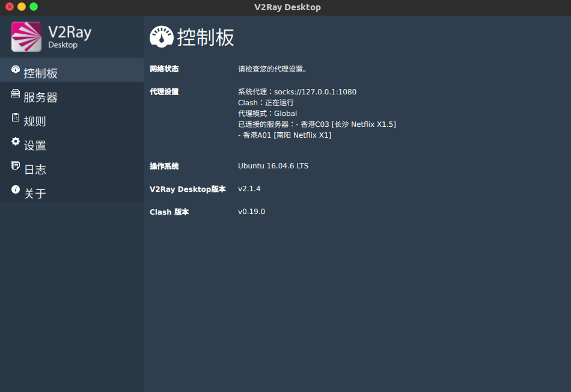The width and height of the screenshot is (571, 392).
Task: Click the settings gear icon in the sidebar
Action: 15,141
